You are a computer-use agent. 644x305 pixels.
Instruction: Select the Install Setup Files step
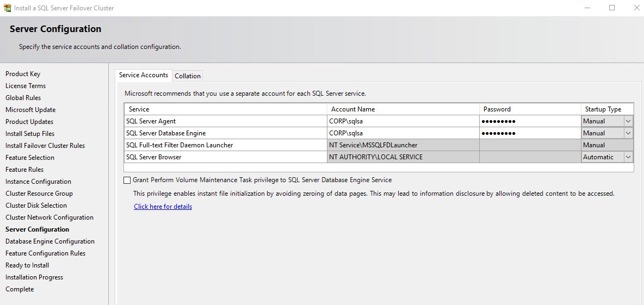(x=29, y=133)
